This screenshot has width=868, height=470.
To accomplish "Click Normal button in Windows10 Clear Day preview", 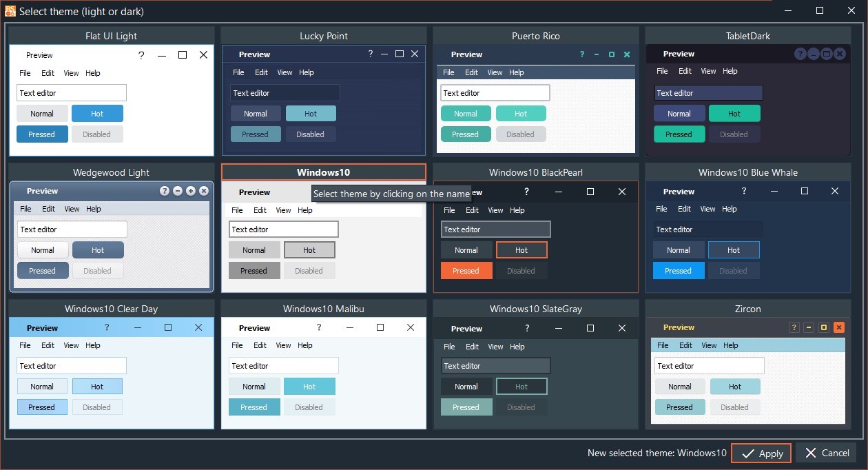I will [42, 387].
